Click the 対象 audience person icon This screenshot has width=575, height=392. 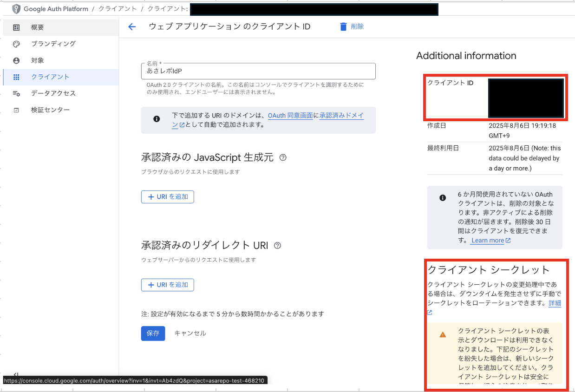click(x=17, y=60)
